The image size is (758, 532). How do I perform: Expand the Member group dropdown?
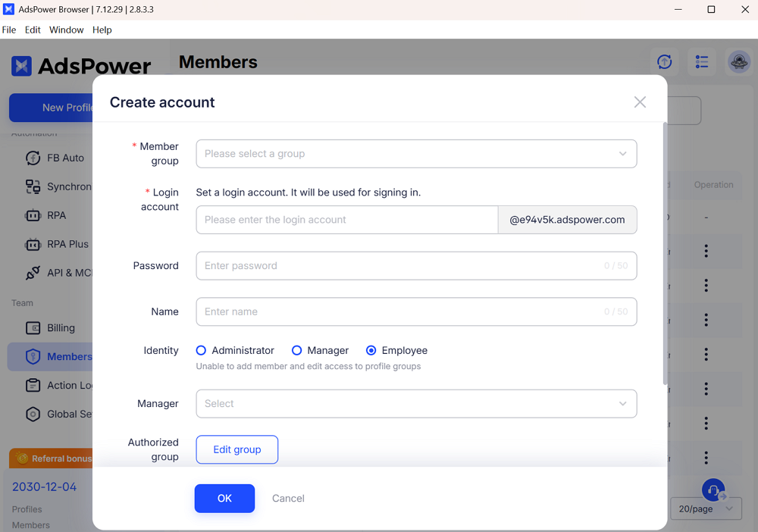click(415, 154)
